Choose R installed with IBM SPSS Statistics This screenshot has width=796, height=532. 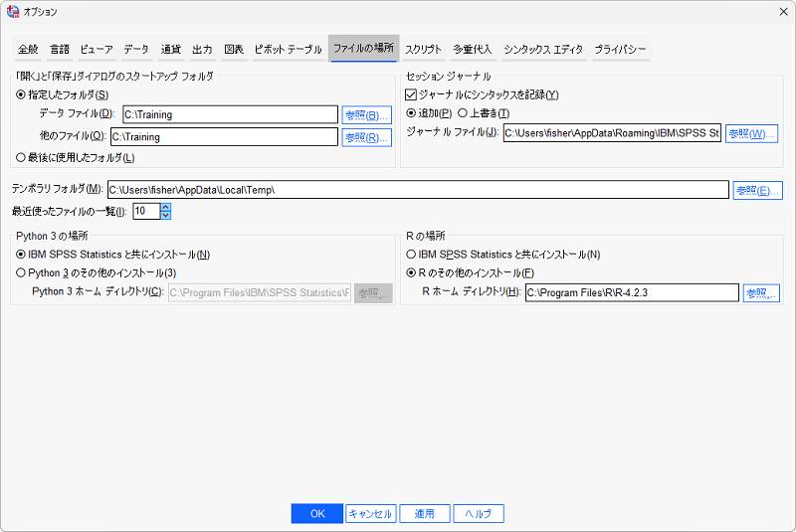point(503,255)
